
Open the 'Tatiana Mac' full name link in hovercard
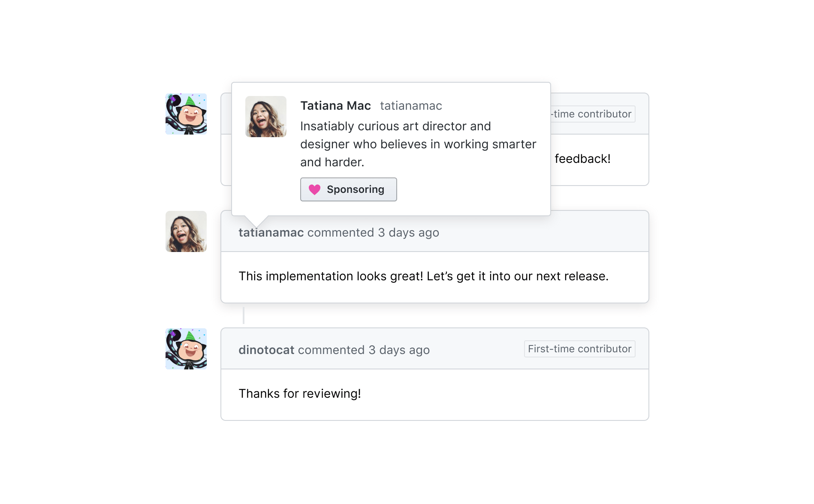335,106
